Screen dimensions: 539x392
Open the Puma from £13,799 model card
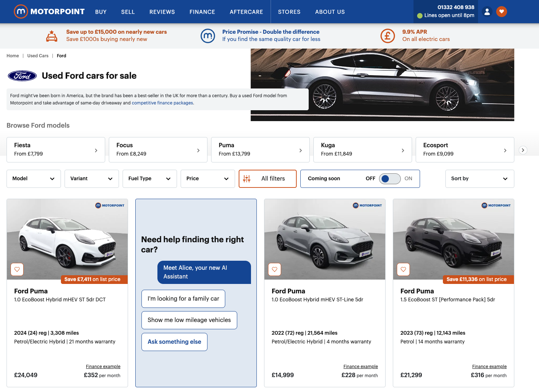click(260, 150)
